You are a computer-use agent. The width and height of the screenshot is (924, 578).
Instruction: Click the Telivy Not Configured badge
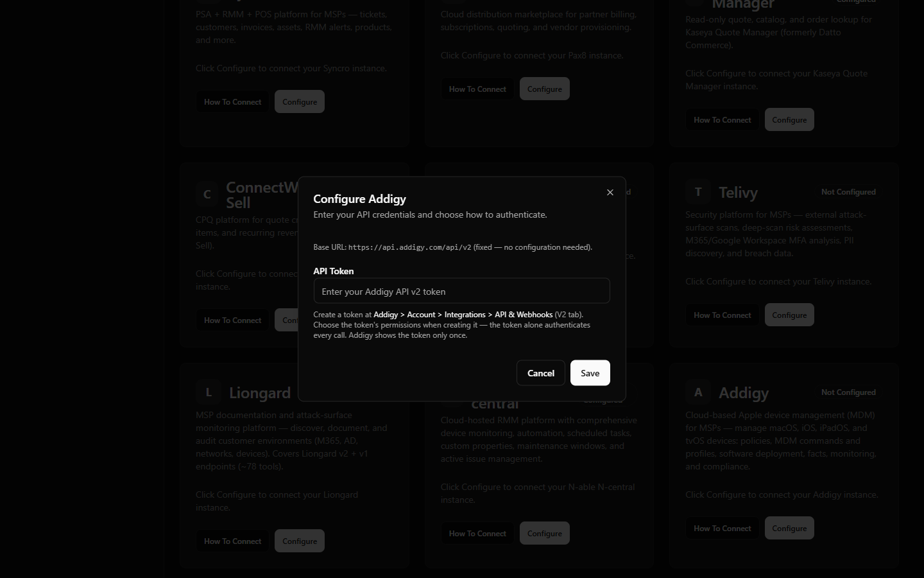tap(848, 192)
